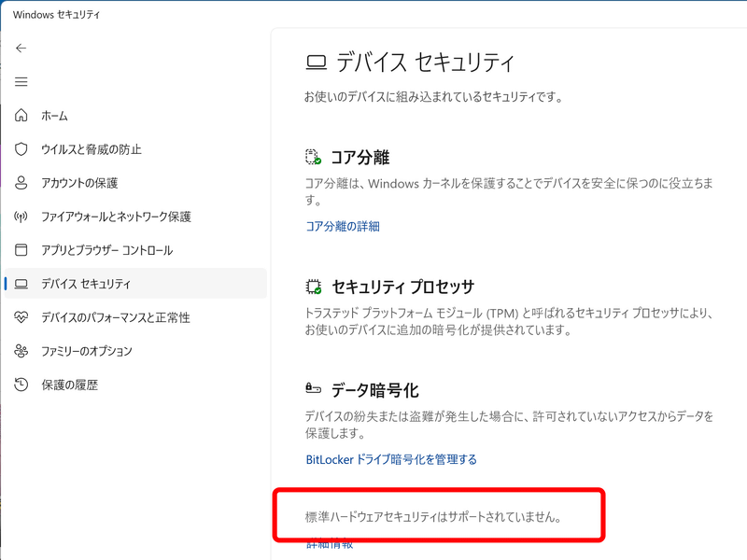Click the heart icon for device health
Image resolution: width=747 pixels, height=560 pixels.
coord(21,317)
